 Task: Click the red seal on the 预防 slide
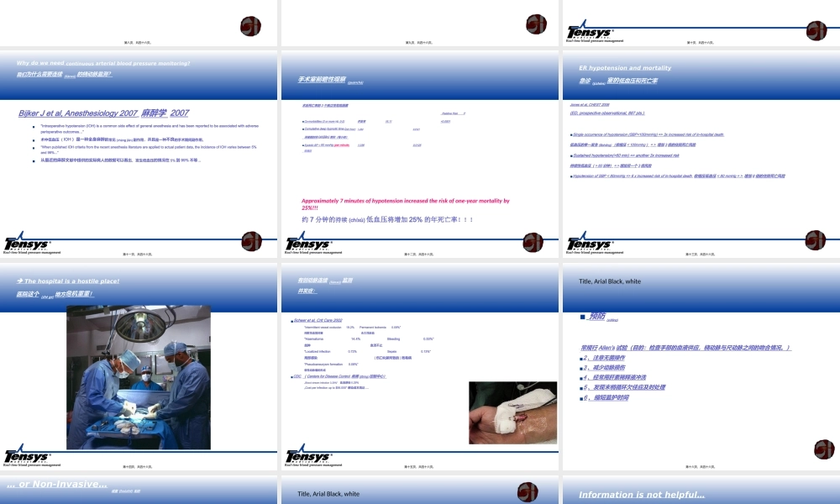click(x=824, y=449)
